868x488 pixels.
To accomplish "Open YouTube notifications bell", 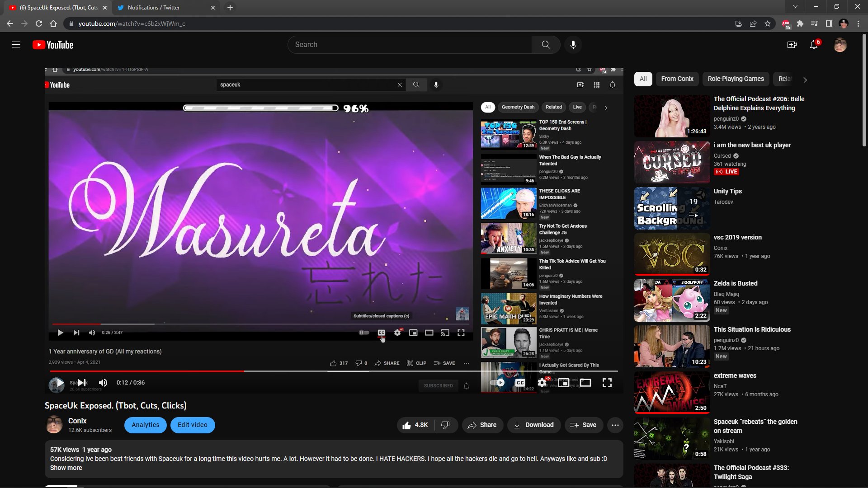I will click(x=814, y=45).
